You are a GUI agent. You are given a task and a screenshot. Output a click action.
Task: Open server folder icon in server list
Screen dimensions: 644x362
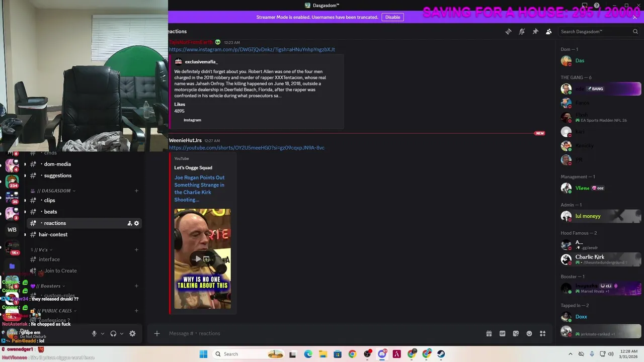tap(12, 266)
